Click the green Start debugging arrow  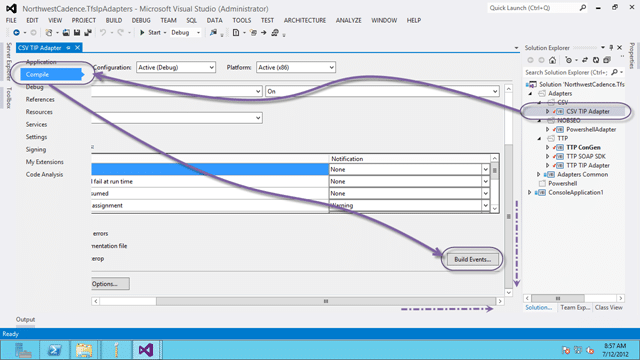[x=142, y=33]
